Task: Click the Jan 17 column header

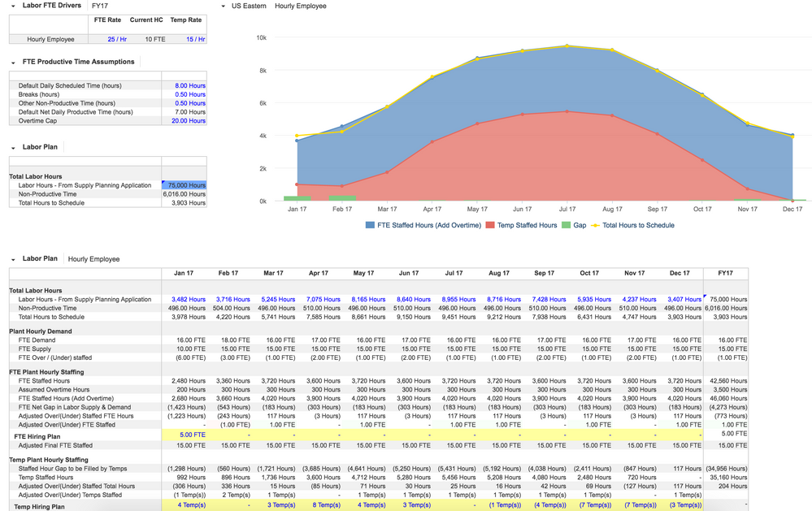Action: pyautogui.click(x=184, y=273)
